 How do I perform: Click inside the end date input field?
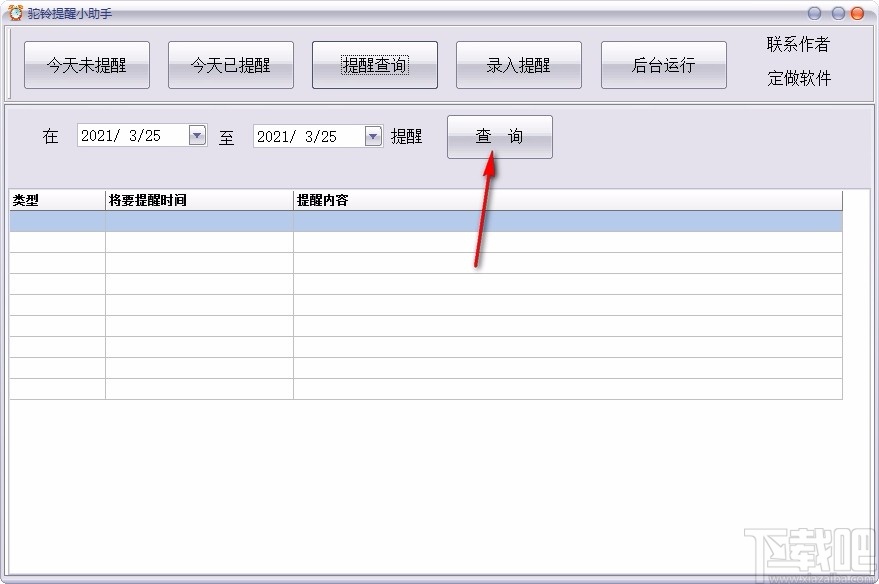pos(305,135)
